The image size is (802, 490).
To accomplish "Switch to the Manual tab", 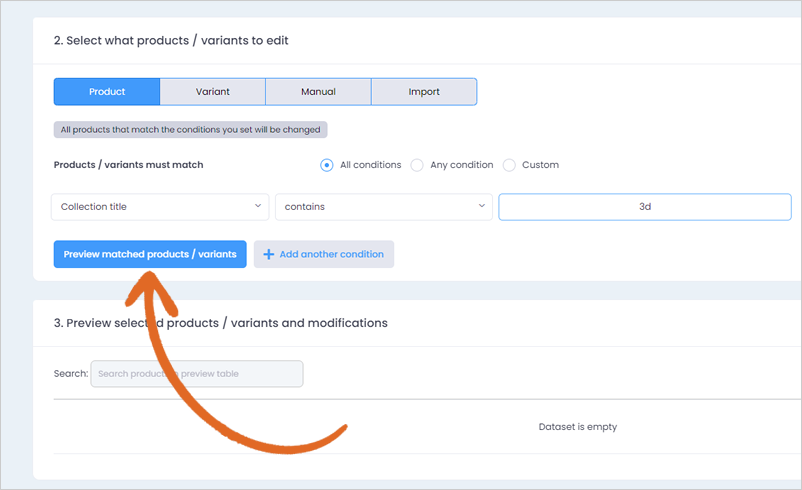I will click(x=318, y=92).
